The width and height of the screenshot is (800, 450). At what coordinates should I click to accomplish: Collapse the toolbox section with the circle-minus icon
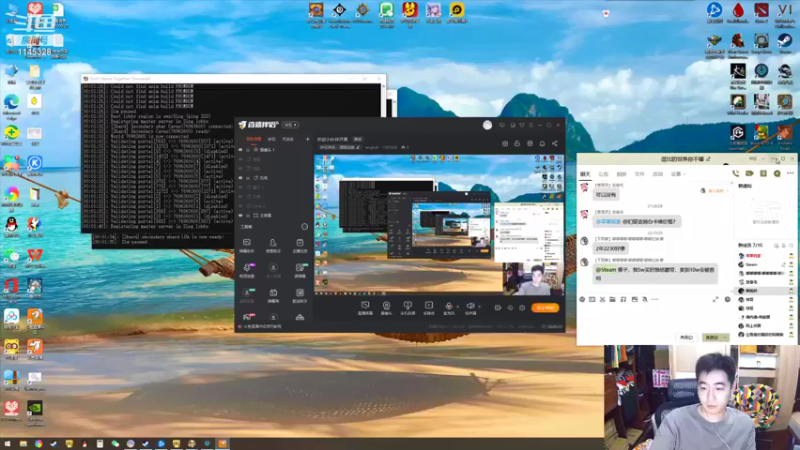coord(305,227)
